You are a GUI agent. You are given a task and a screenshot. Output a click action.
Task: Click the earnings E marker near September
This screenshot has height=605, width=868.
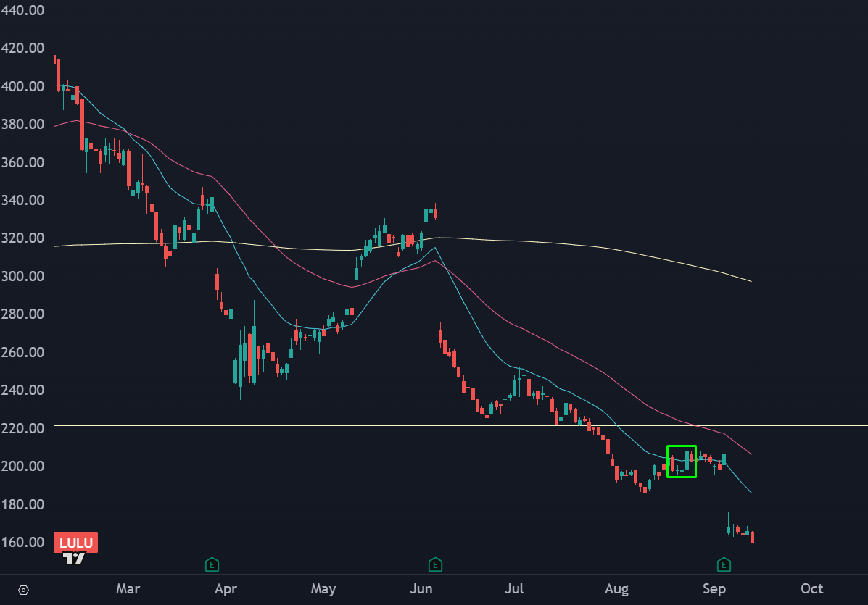(724, 564)
